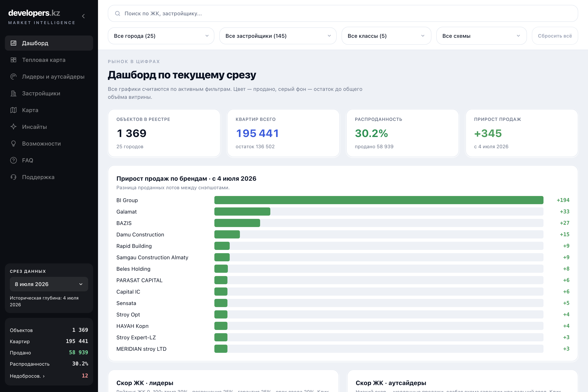Click the Возможности lightbulb icon
Image resolution: width=588 pixels, height=392 pixels.
(x=13, y=144)
